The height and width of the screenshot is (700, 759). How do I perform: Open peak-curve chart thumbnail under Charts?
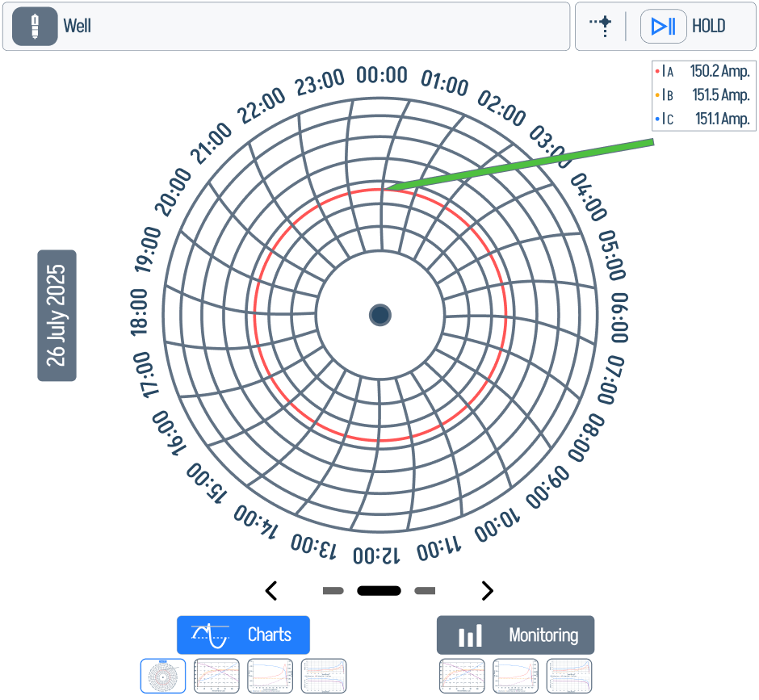pyautogui.click(x=270, y=676)
